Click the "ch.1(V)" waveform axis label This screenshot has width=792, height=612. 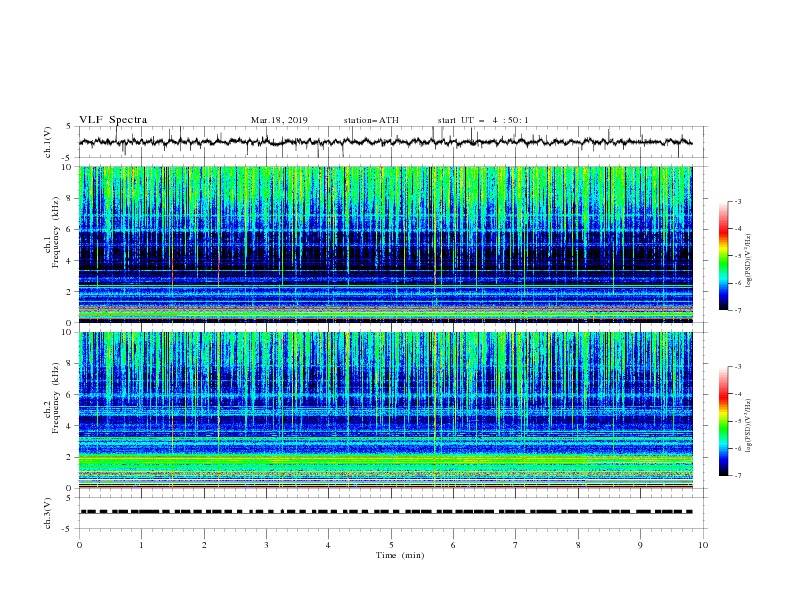(48, 142)
